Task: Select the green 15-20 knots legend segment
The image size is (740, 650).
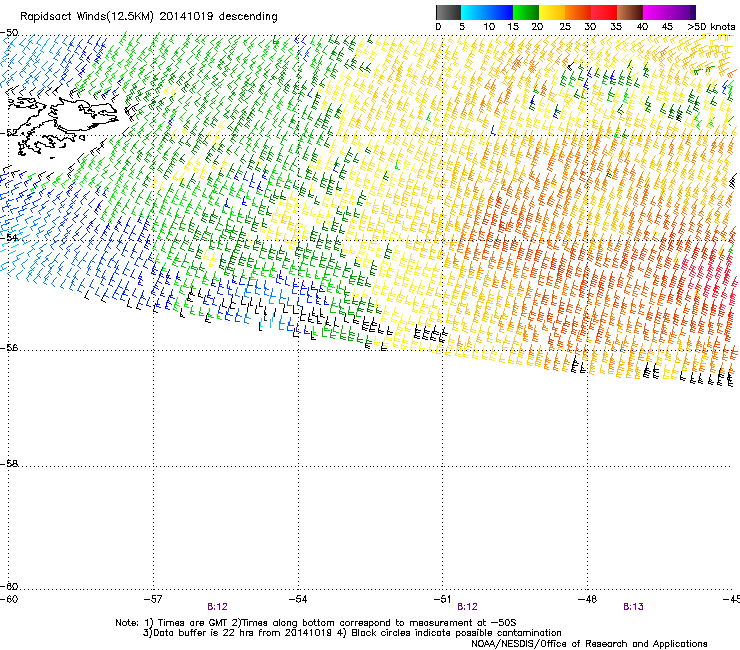Action: (526, 12)
